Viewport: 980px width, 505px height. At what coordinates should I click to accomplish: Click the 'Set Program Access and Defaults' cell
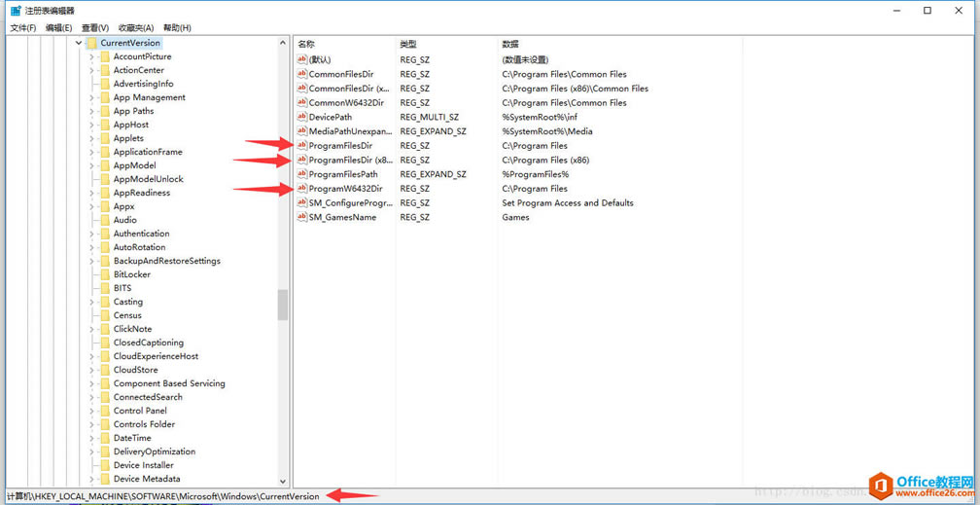click(x=568, y=202)
